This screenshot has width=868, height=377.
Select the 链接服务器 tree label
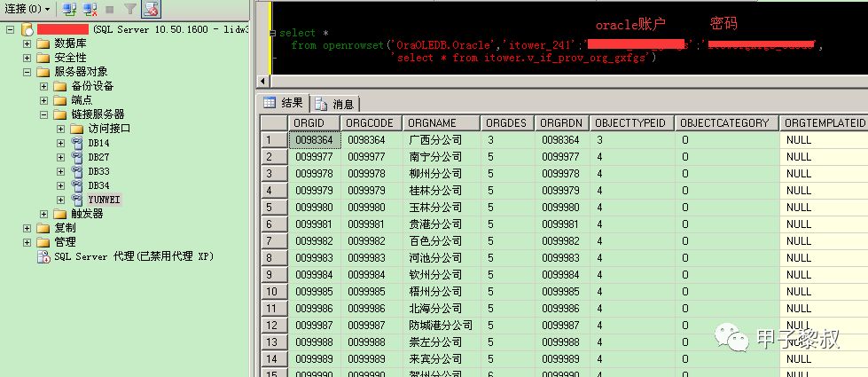coord(98,114)
